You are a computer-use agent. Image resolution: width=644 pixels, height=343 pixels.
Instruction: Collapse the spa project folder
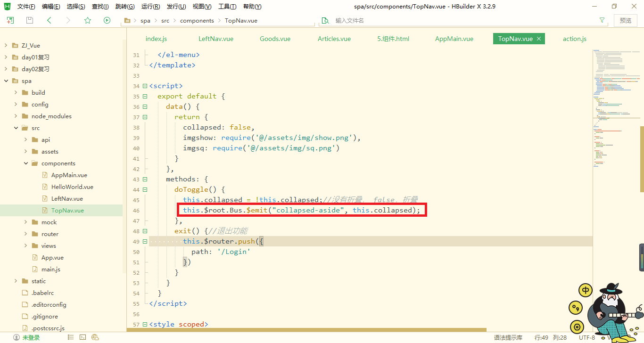tap(6, 81)
